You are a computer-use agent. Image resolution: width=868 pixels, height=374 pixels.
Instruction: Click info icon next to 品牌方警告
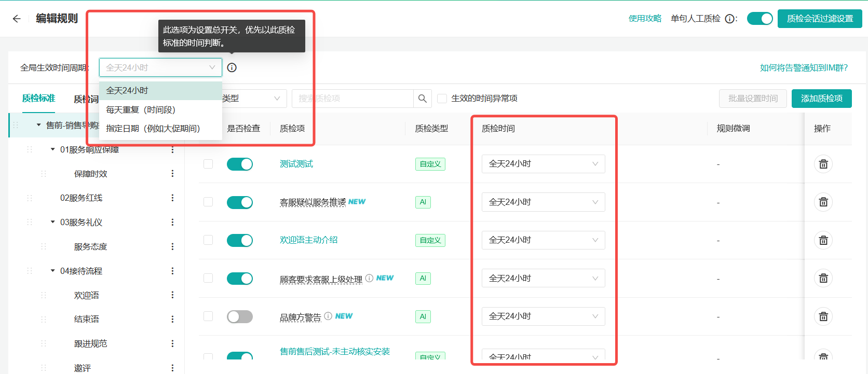click(x=328, y=316)
